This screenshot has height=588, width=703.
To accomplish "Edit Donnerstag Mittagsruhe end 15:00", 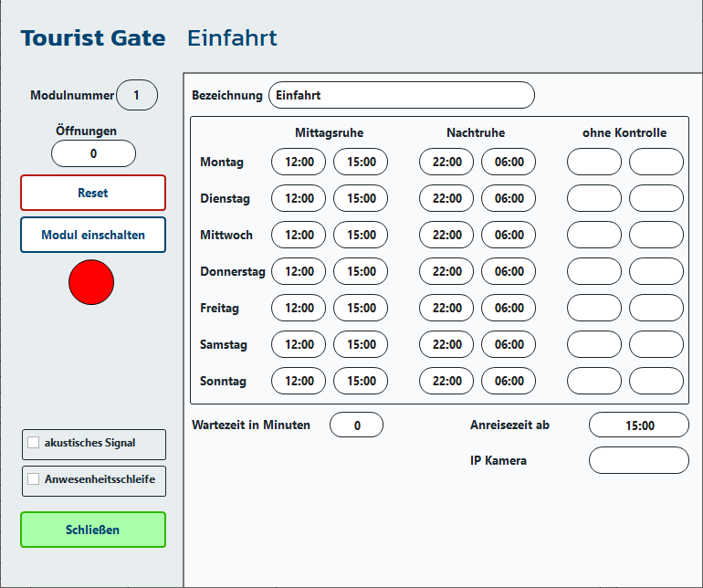I will [361, 271].
